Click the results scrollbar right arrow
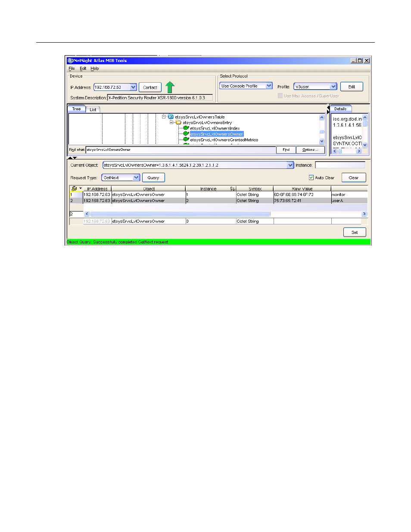The image size is (411, 532). coord(364,214)
